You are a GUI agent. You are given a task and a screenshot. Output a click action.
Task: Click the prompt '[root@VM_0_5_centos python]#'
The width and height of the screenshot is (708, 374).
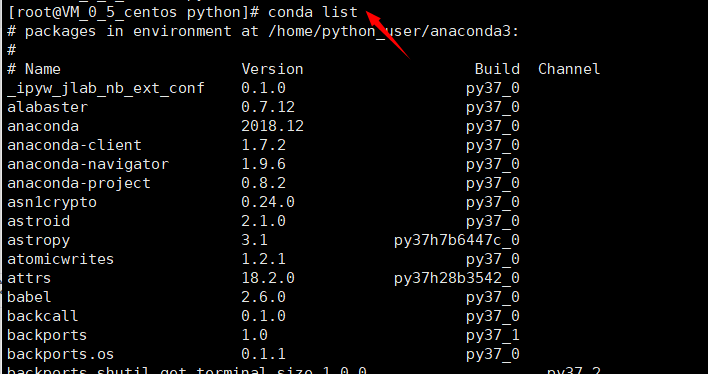click(x=133, y=13)
